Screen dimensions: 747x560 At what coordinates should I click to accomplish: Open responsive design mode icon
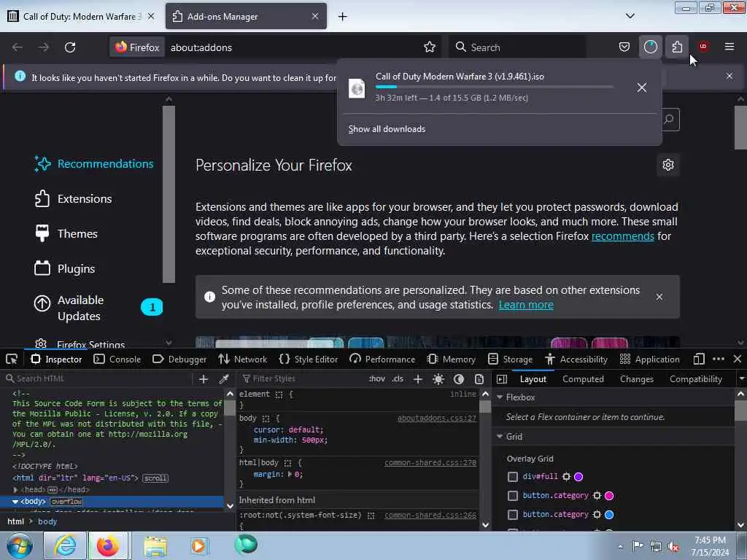pyautogui.click(x=699, y=359)
